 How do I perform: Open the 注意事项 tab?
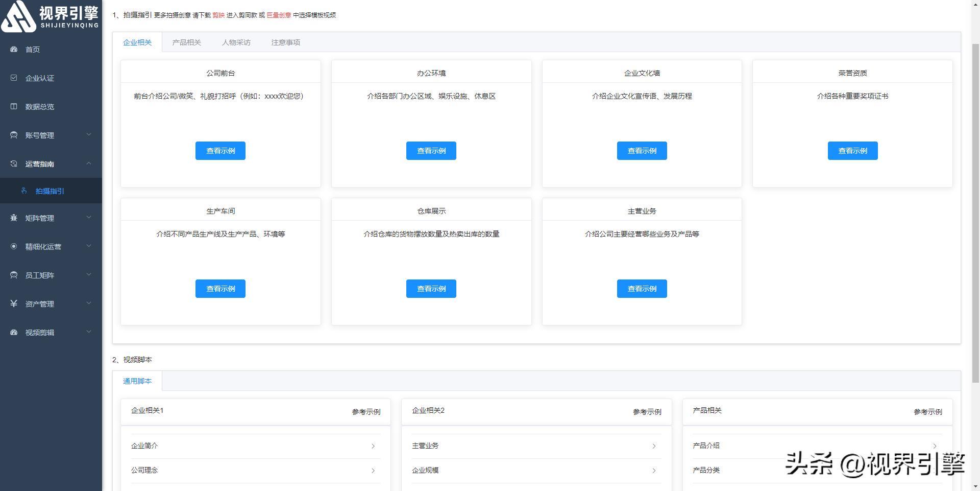(x=285, y=42)
